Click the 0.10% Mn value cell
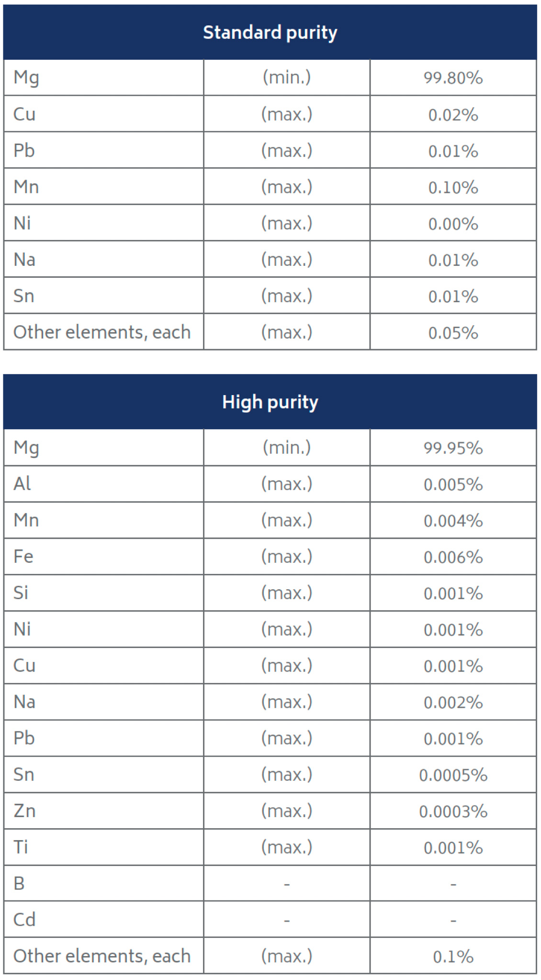The image size is (541, 980). point(453,188)
